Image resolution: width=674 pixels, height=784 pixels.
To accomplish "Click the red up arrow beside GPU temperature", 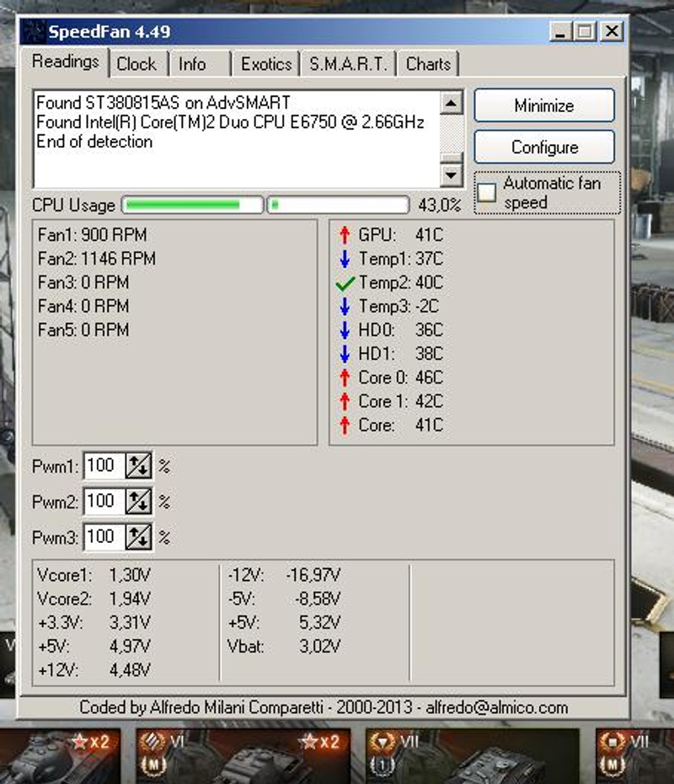I will [344, 236].
